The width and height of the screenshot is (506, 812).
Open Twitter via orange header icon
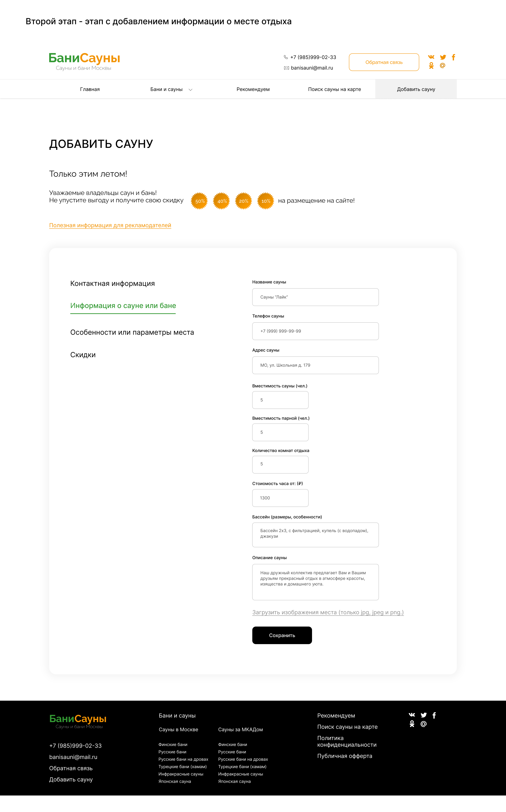coord(443,57)
